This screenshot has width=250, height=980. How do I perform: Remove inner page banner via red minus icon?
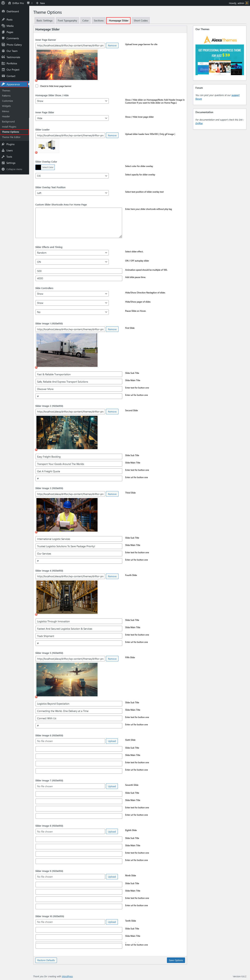tap(36, 81)
